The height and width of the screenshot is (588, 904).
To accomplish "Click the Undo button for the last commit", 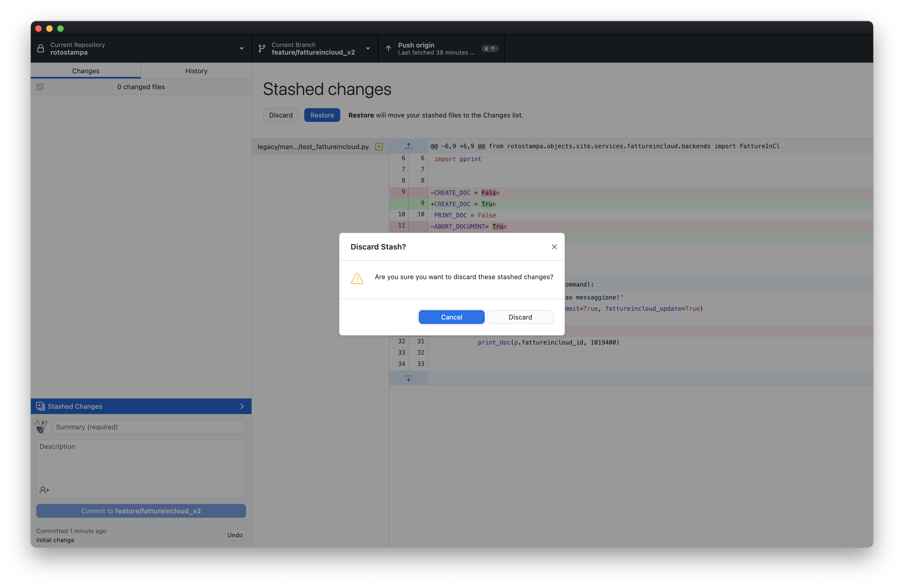I will (x=235, y=535).
